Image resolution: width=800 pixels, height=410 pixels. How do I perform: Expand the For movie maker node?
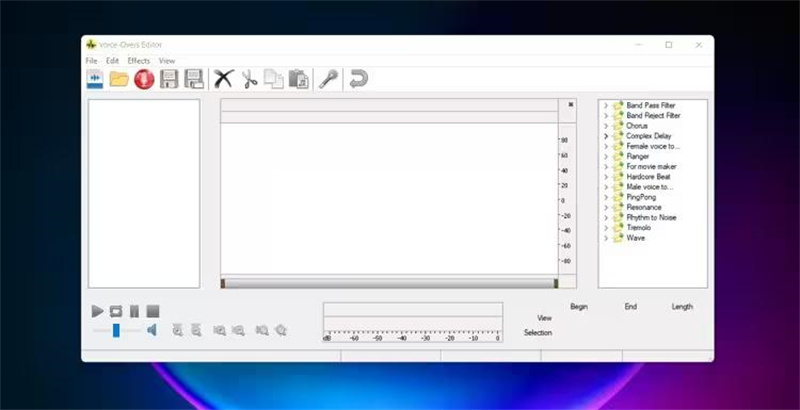point(606,167)
